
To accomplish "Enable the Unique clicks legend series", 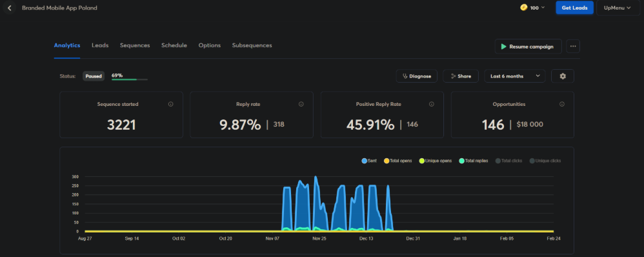I will click(545, 161).
